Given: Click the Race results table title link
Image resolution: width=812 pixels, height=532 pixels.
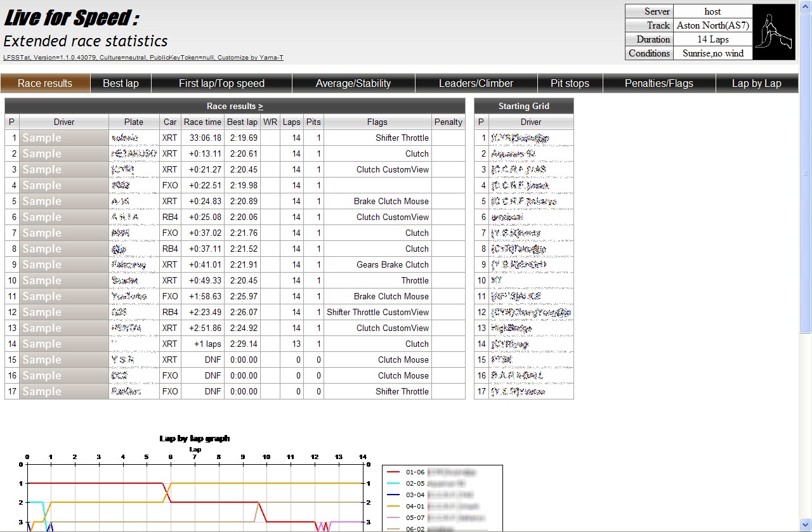Looking at the screenshot, I should (235, 106).
